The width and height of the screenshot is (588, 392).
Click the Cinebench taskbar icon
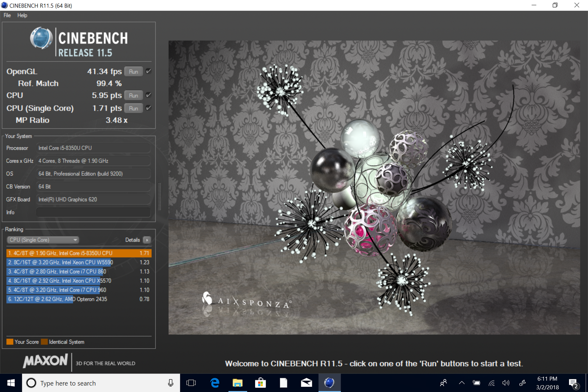[329, 383]
